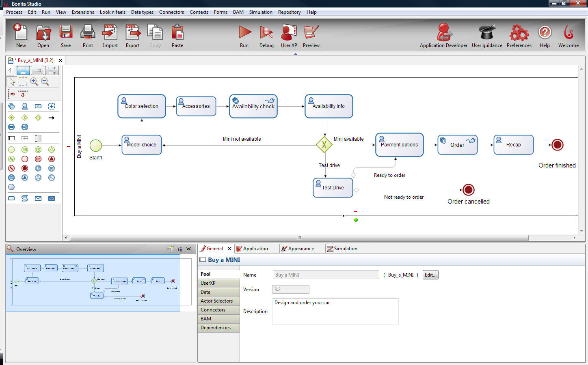
Task: Pick the human task tool from the palette
Action: pos(24,106)
